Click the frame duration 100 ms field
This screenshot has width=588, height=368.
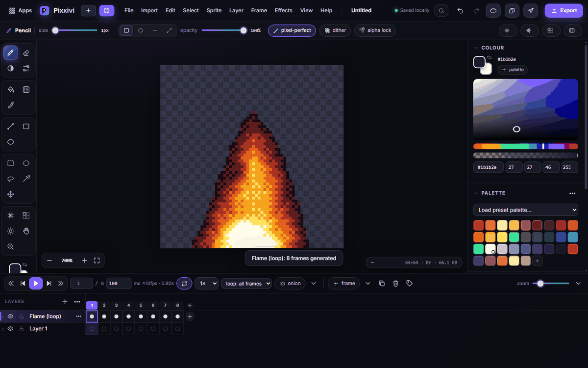(119, 283)
